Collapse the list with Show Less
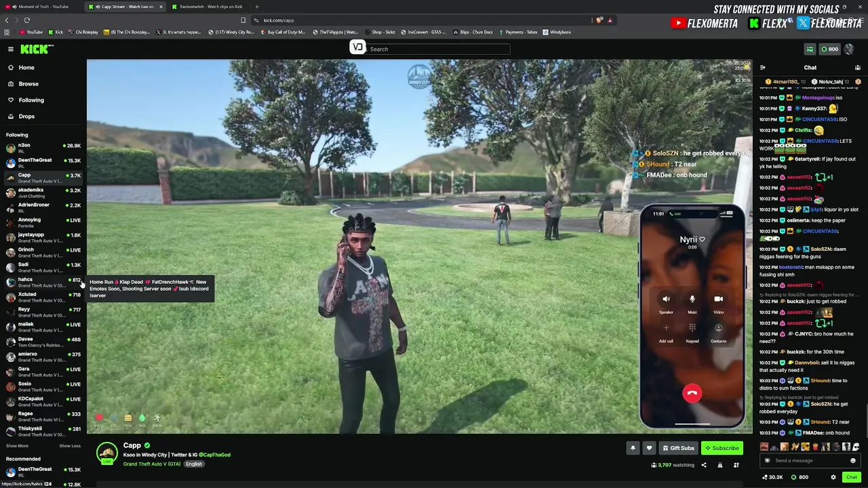This screenshot has height=488, width=868. 70,446
